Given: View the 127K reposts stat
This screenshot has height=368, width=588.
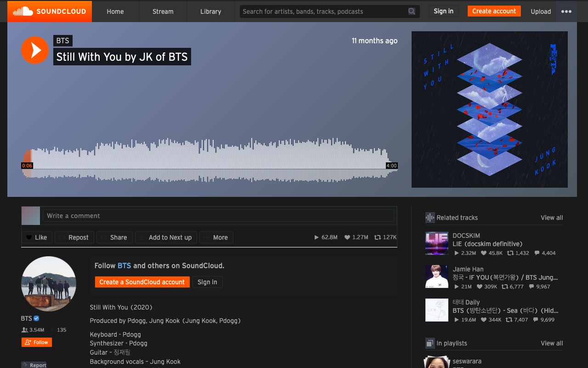Looking at the screenshot, I should (x=385, y=237).
